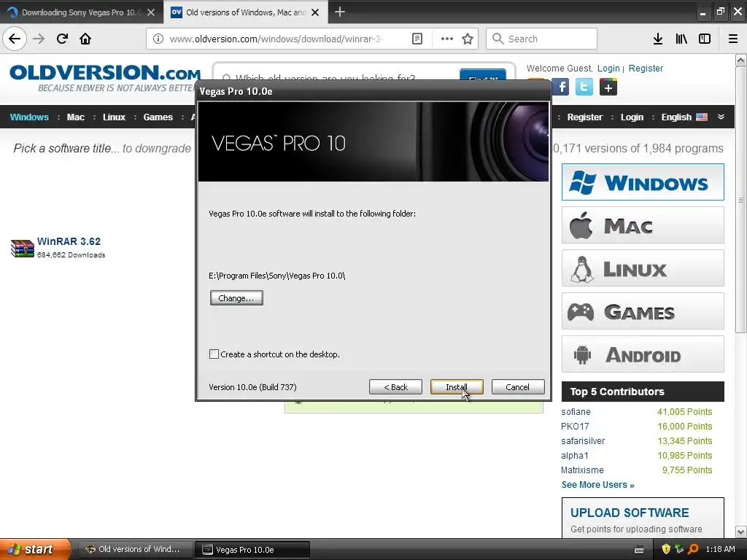Open page actions three-dots menu
The height and width of the screenshot is (560, 747).
pos(447,39)
